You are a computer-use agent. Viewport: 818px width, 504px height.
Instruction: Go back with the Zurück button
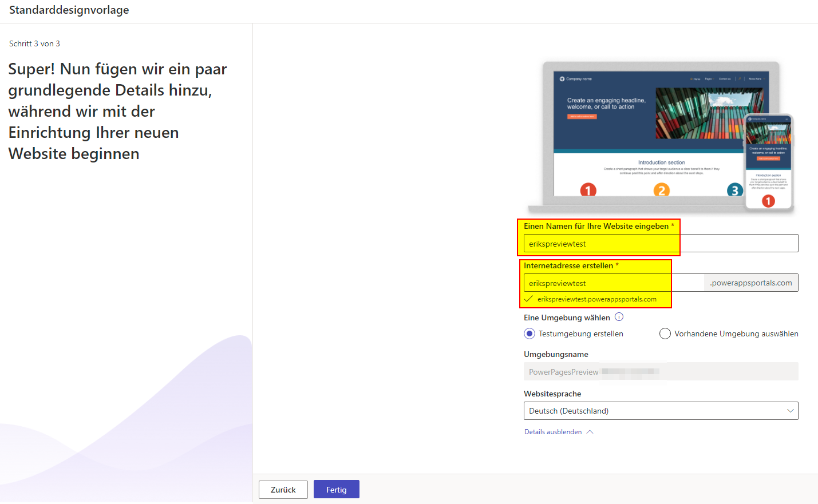283,490
